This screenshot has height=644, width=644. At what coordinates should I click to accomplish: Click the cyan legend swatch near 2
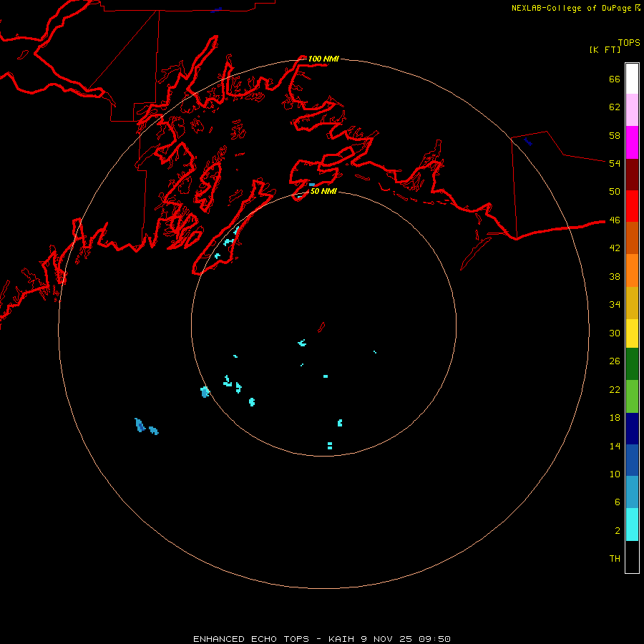632,525
